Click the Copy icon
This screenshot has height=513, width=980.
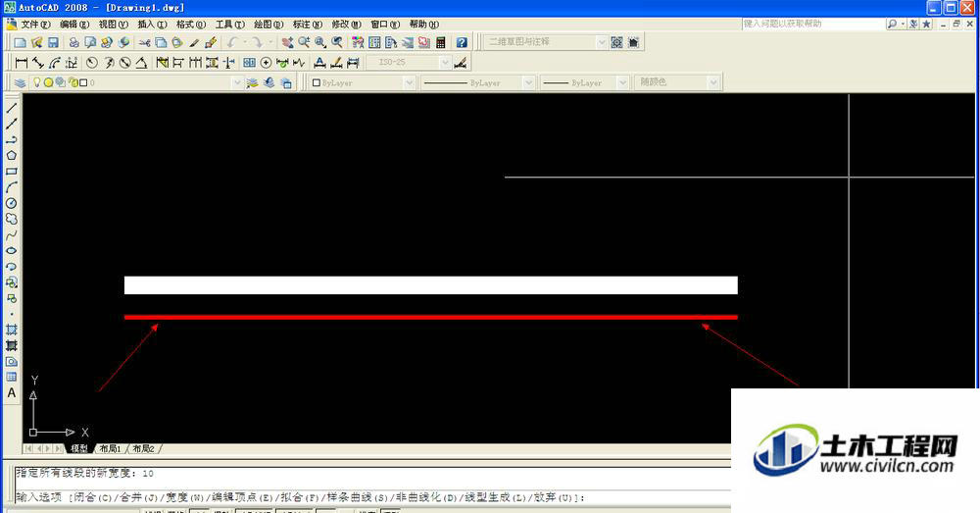(161, 42)
